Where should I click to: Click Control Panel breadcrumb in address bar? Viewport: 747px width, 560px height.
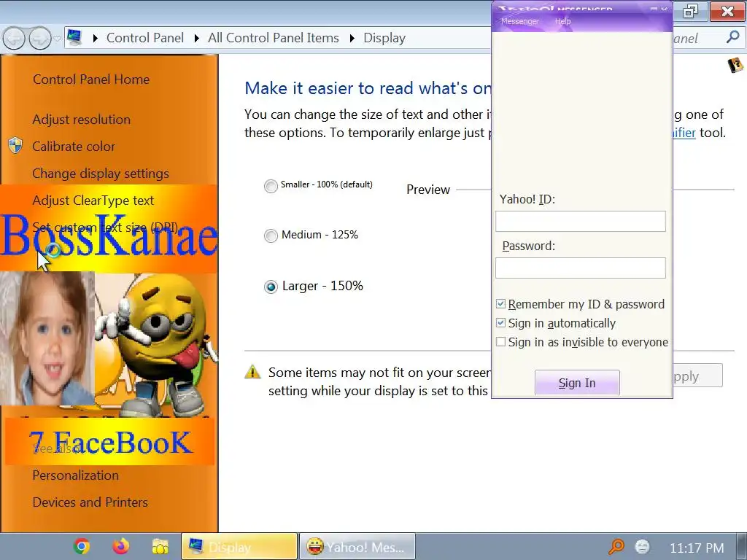pyautogui.click(x=145, y=38)
